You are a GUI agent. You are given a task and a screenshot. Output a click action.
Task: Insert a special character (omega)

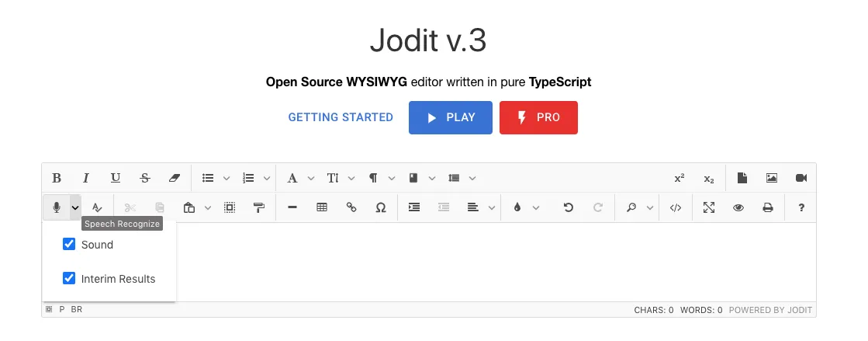pos(381,207)
